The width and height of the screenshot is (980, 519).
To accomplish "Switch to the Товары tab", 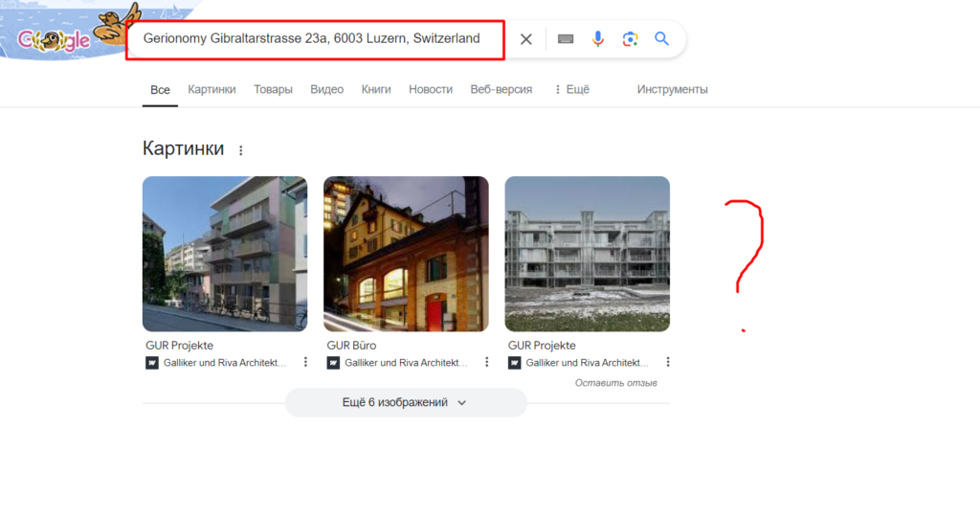I will pos(273,89).
